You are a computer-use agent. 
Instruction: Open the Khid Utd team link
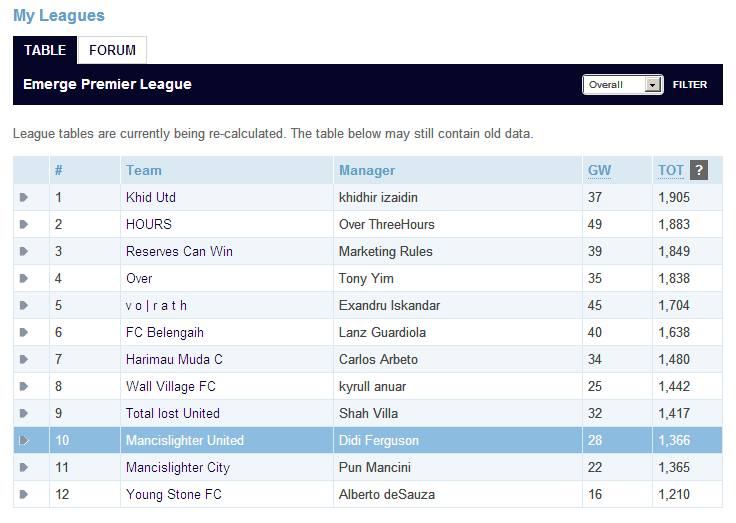(151, 197)
